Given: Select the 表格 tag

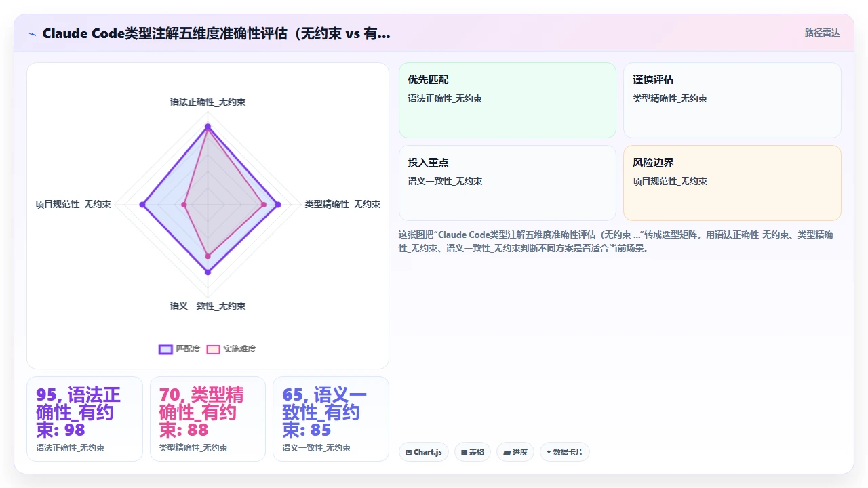Looking at the screenshot, I should point(473,452).
